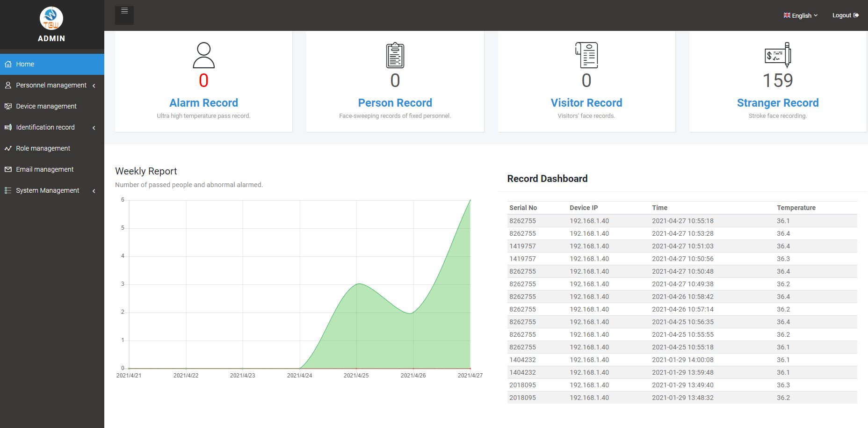Open the Visitor Record link
Image resolution: width=868 pixels, height=428 pixels.
(586, 103)
